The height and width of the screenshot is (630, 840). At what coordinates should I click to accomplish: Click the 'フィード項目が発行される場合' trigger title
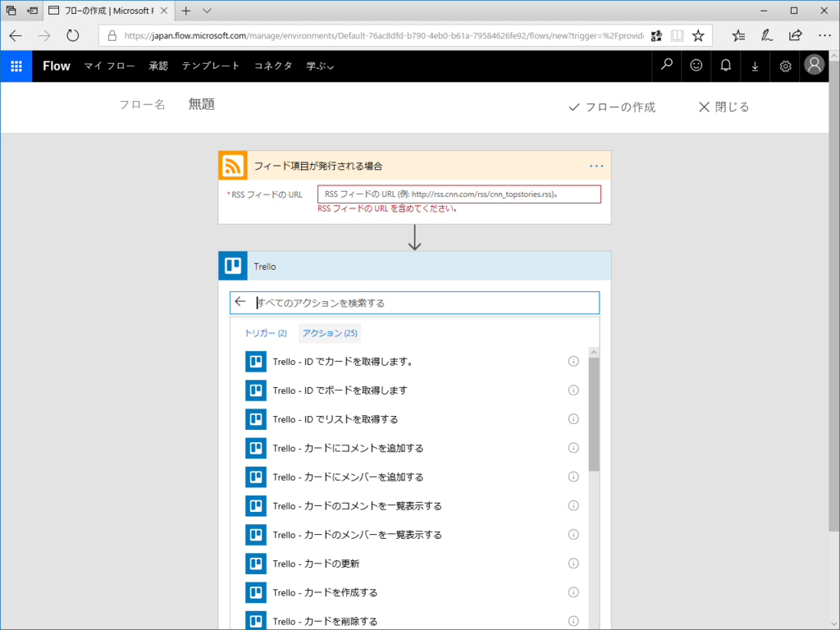(318, 166)
